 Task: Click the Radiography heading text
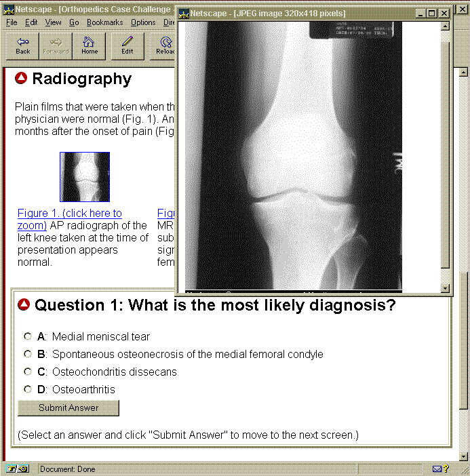click(x=81, y=79)
